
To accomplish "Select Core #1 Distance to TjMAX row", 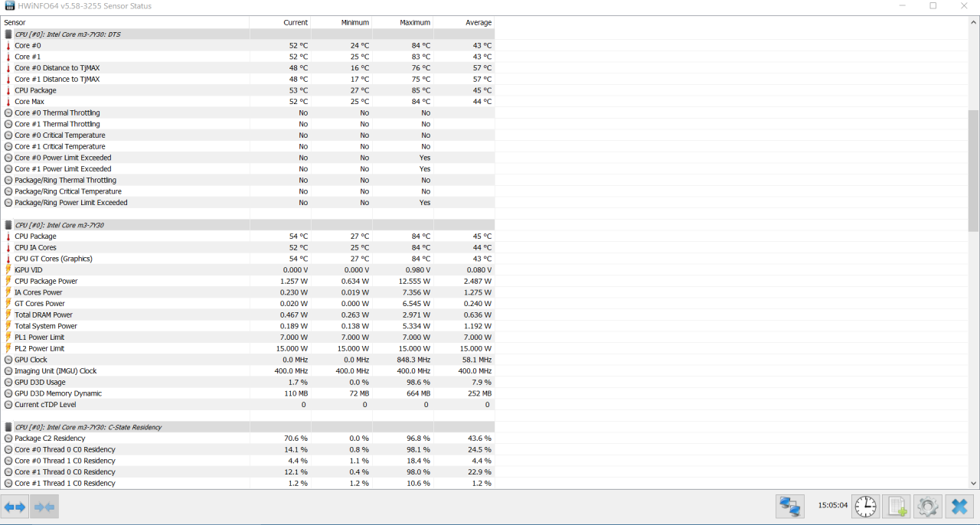I will [x=247, y=80].
